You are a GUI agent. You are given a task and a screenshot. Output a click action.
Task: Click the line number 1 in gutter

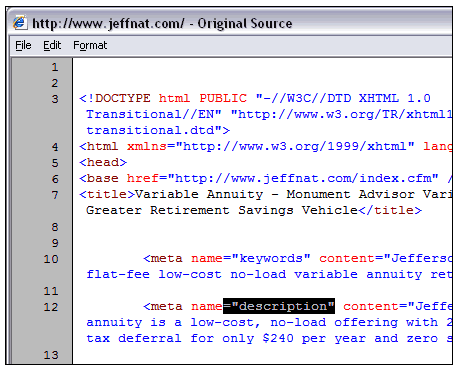(55, 67)
